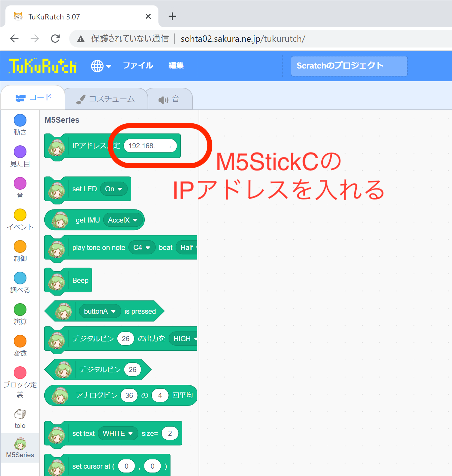The image size is (452, 476).
Task: Click first set cursor coordinate field
Action: (x=127, y=466)
